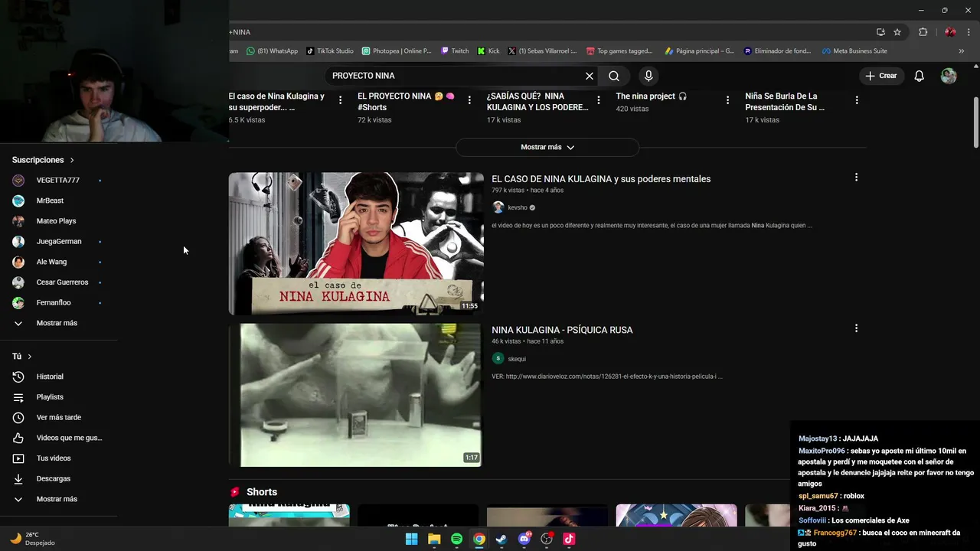Open the Kick bookmark
980x551 pixels.
[488, 51]
